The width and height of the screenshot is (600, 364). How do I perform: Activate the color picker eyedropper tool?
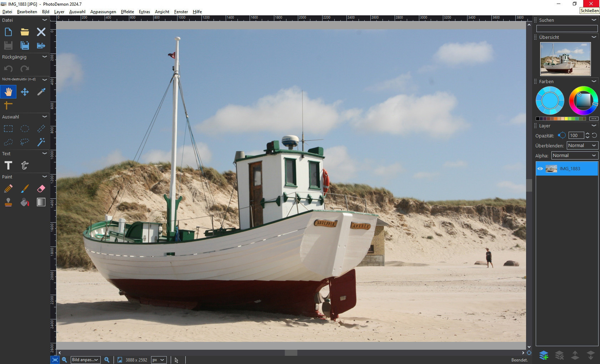41,92
